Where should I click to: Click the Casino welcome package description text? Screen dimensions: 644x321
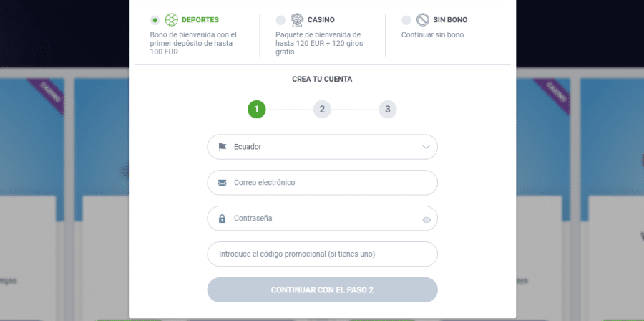pos(318,43)
